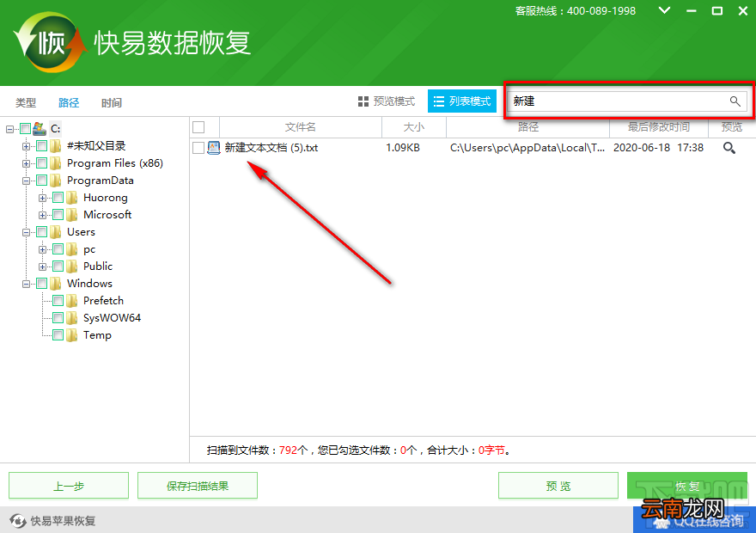
Task: Collapse the ProgramData node
Action: pos(26,181)
